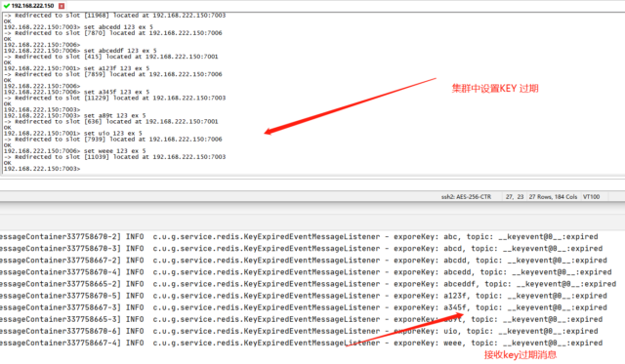The height and width of the screenshot is (364, 625).
Task: Click log line with exporeKey: abcedd
Action: click(306, 272)
